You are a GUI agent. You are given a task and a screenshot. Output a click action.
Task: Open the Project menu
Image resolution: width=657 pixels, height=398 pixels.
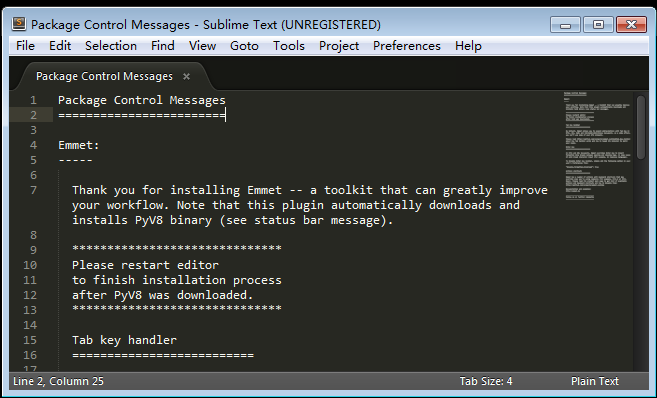click(x=339, y=46)
